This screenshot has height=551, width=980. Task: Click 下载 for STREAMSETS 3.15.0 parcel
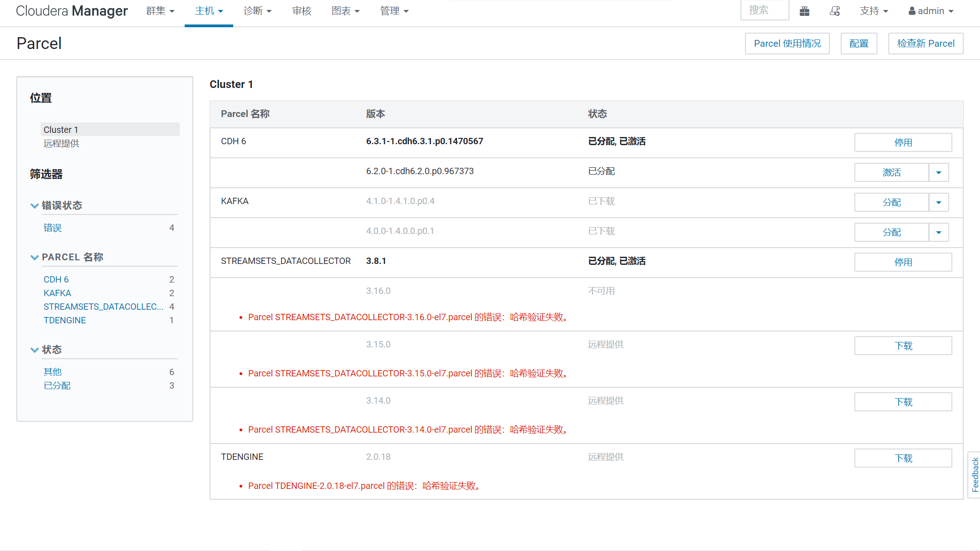click(903, 346)
